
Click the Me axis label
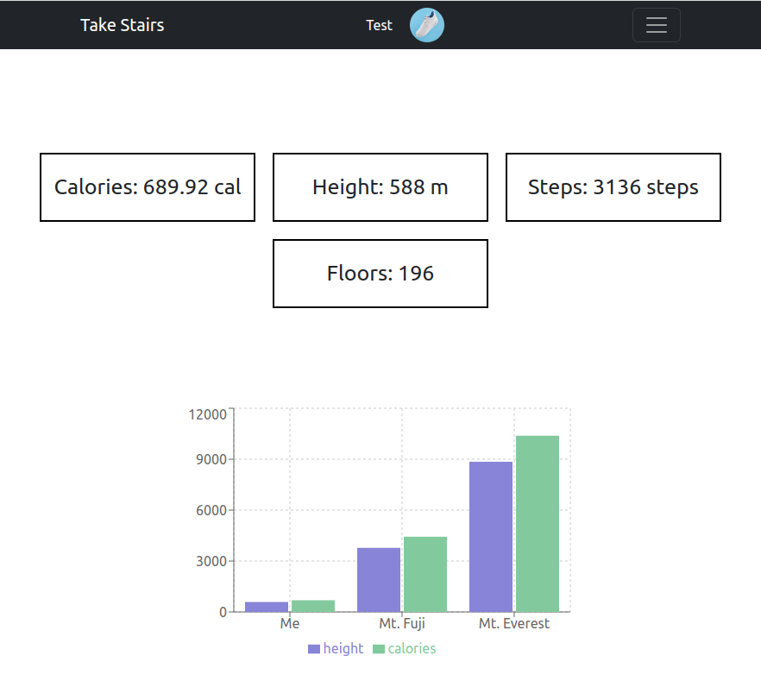click(x=290, y=623)
